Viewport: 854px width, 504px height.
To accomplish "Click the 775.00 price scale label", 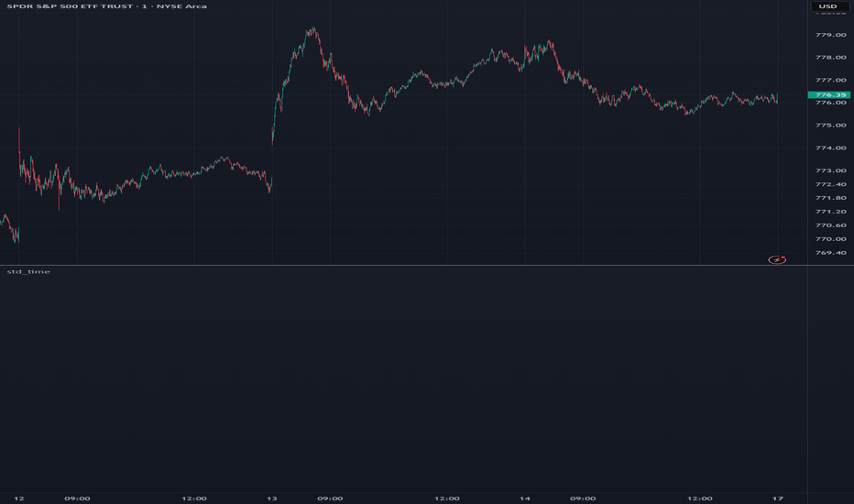I will [x=830, y=126].
